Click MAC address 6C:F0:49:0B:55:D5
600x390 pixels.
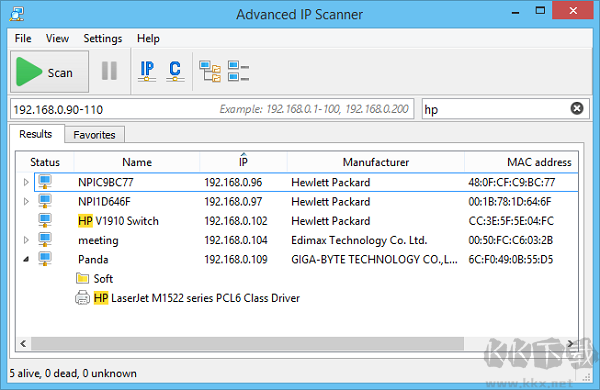coord(511,259)
